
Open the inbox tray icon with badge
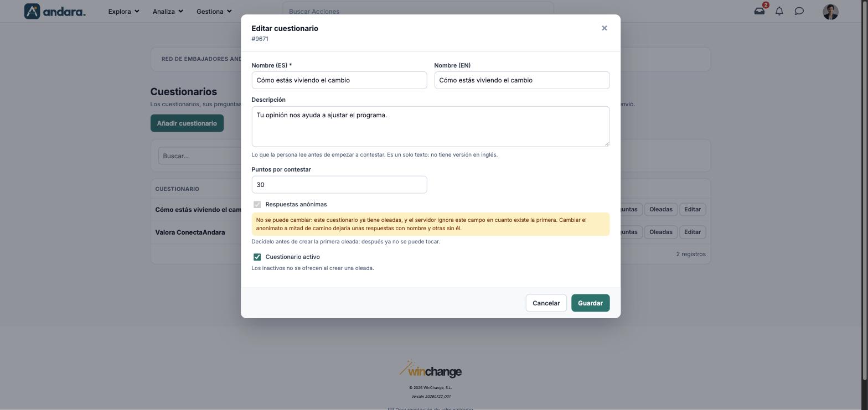(759, 11)
